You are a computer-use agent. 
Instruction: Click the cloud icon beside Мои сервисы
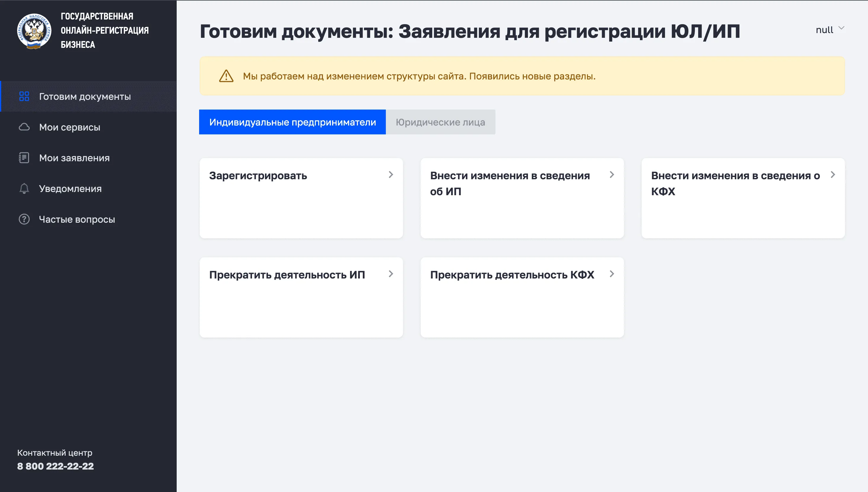tap(24, 127)
